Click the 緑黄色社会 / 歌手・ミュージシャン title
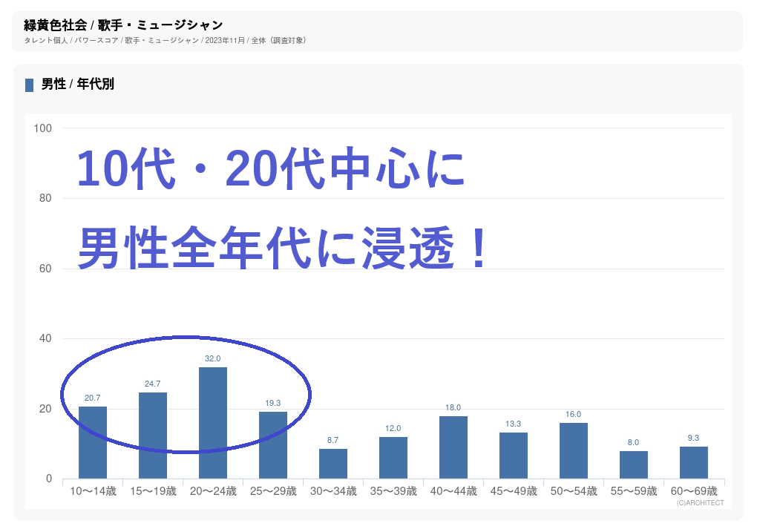 pyautogui.click(x=123, y=26)
